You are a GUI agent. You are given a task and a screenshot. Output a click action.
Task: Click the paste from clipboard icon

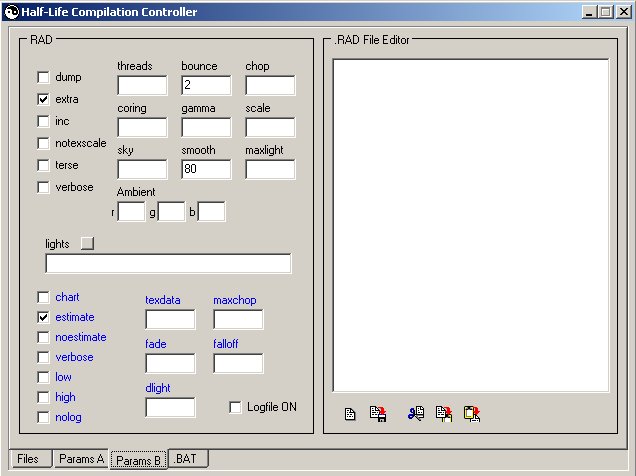click(472, 413)
